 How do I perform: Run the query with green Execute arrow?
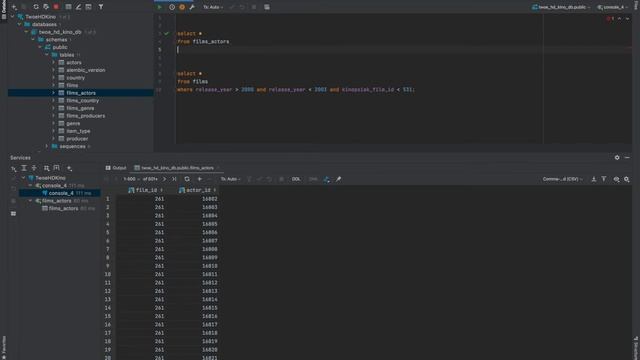160,7
